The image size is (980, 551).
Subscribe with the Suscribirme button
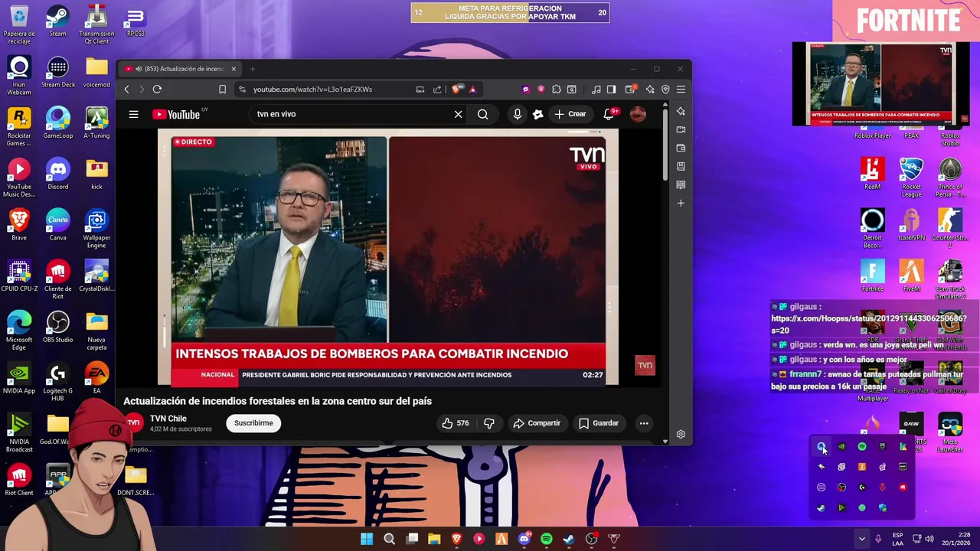(x=253, y=423)
